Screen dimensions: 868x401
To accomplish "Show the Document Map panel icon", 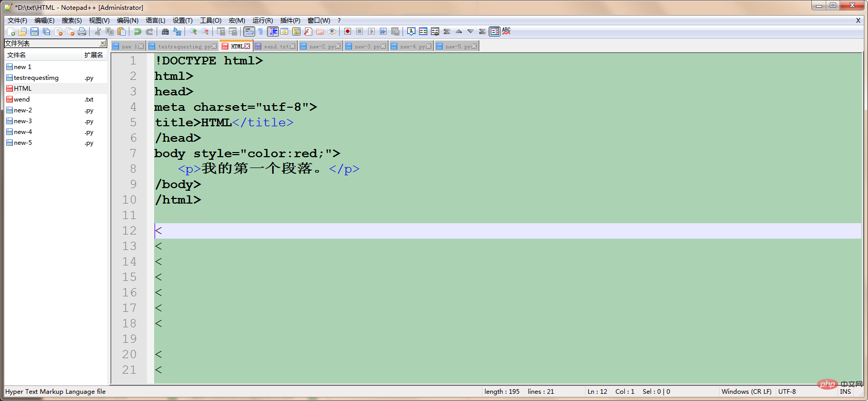I will pos(296,31).
